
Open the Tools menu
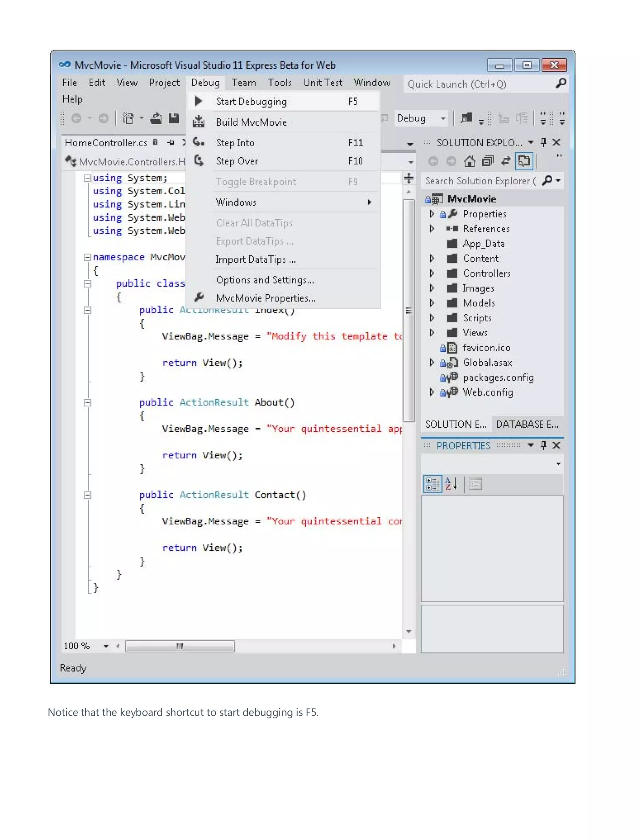click(x=280, y=82)
